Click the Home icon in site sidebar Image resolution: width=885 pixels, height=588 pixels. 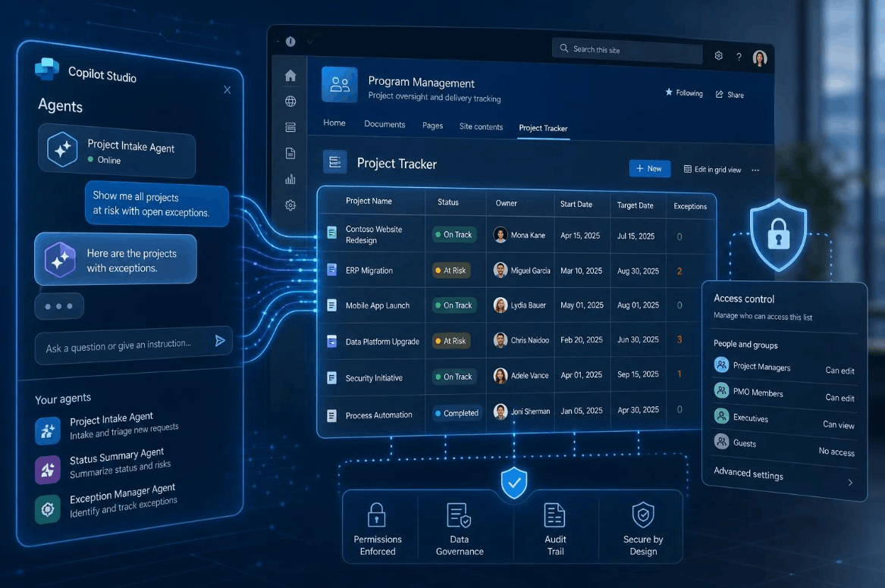(290, 76)
